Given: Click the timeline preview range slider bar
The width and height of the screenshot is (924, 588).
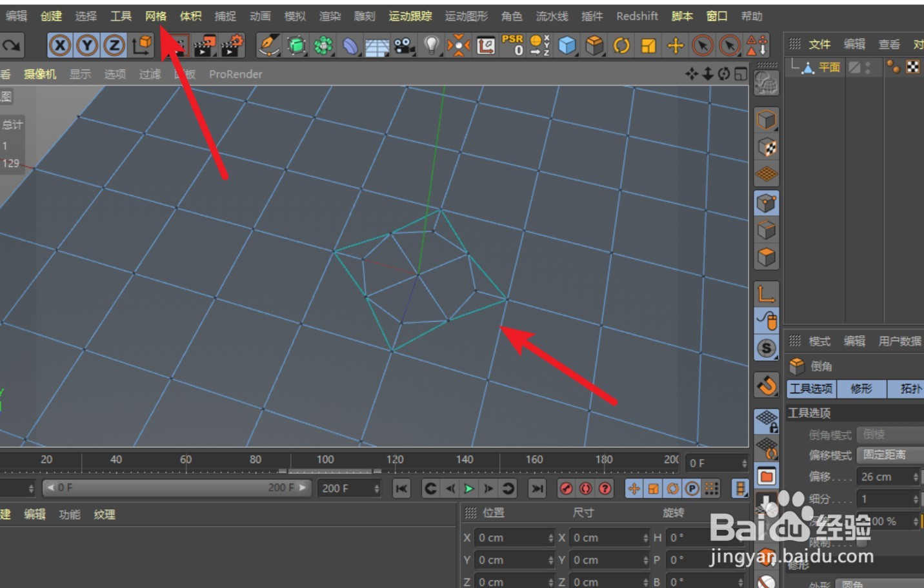Looking at the screenshot, I should (177, 488).
